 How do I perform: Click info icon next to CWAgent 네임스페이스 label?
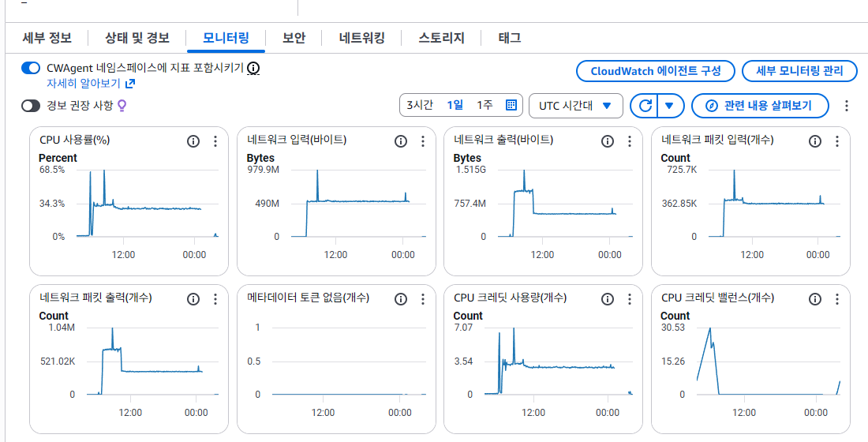tap(253, 68)
